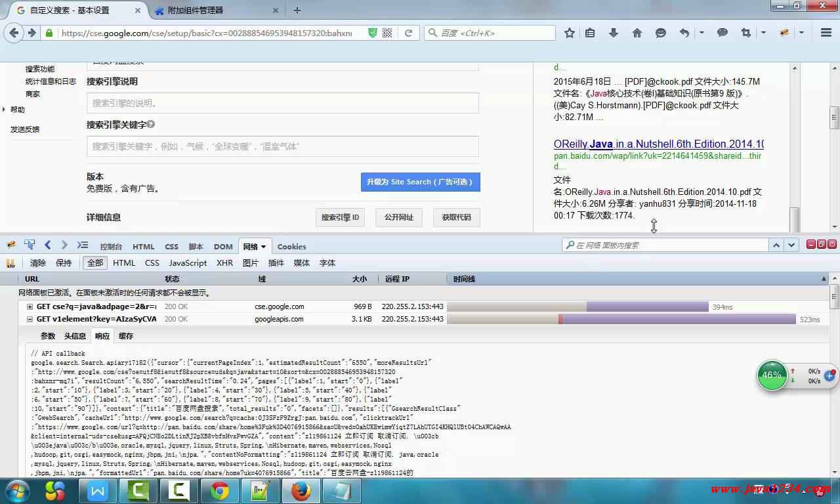Expand the GET cse?q=java request row
The width and height of the screenshot is (840, 504).
tap(30, 306)
